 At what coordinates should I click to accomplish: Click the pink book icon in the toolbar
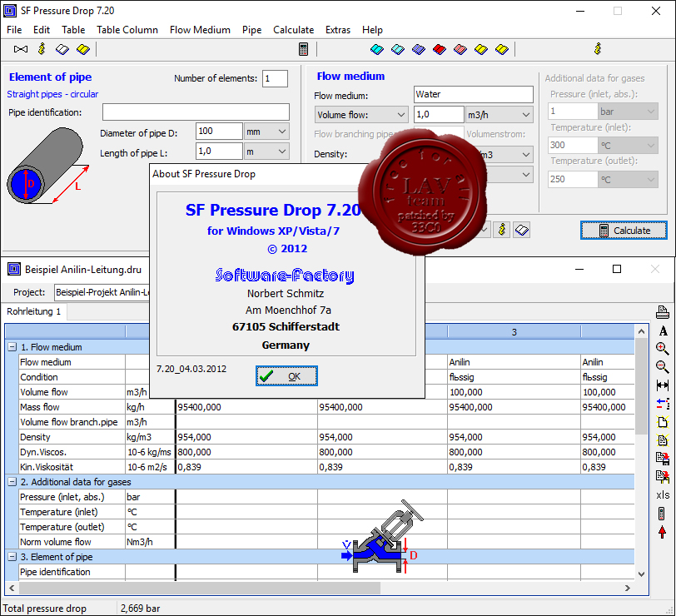pyautogui.click(x=460, y=49)
